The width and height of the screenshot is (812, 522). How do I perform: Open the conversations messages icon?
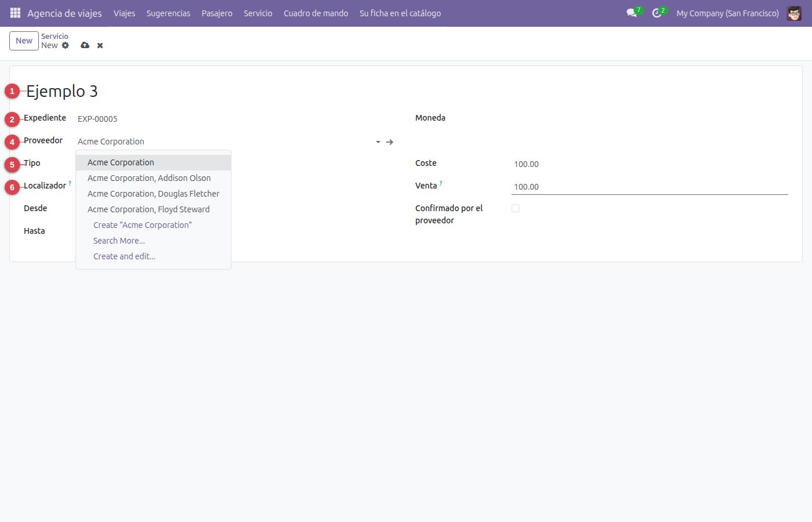[632, 13]
